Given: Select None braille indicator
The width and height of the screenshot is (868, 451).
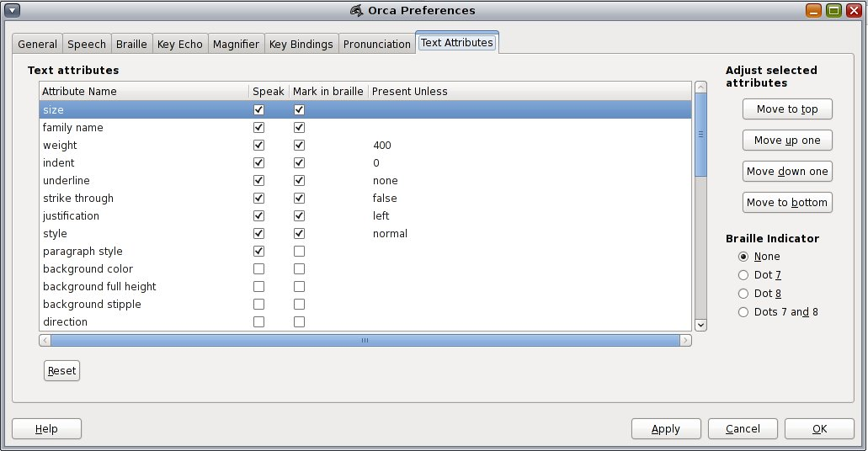Looking at the screenshot, I should 743,257.
